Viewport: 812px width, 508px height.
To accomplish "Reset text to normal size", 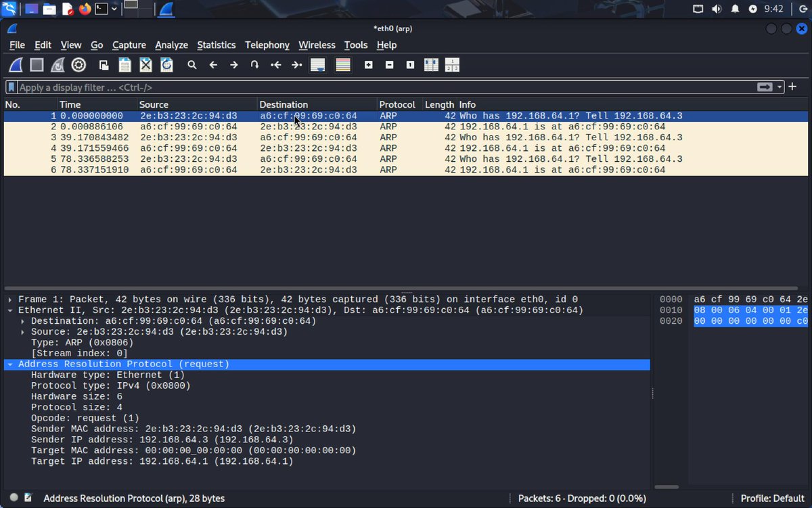I will [410, 65].
